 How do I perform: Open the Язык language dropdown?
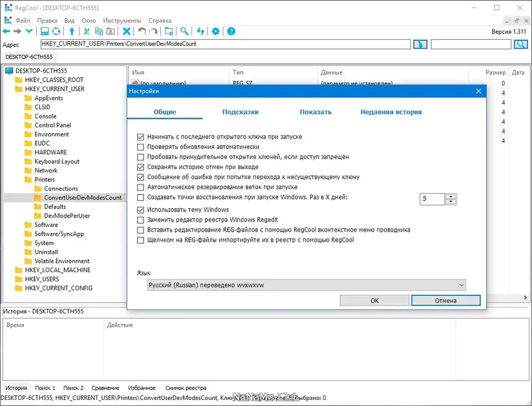click(307, 285)
